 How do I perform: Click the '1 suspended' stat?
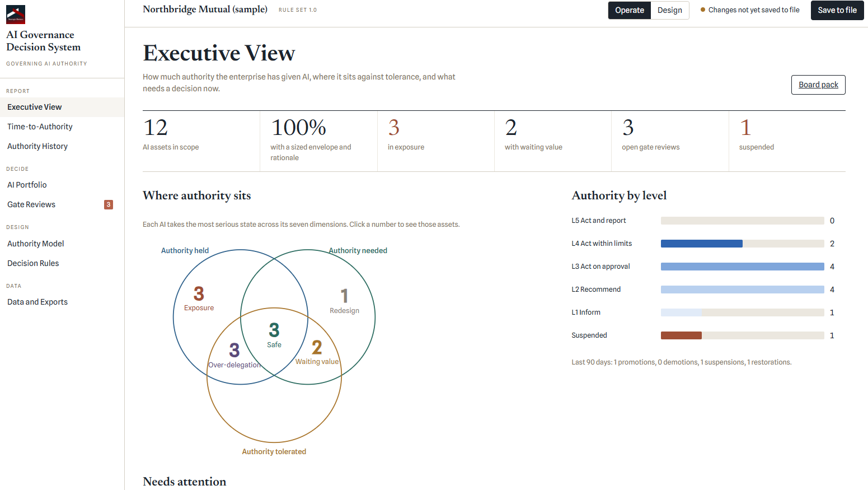[787, 141]
